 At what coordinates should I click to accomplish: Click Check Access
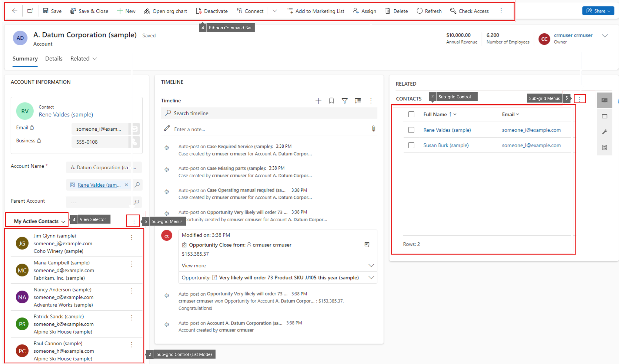(x=469, y=11)
